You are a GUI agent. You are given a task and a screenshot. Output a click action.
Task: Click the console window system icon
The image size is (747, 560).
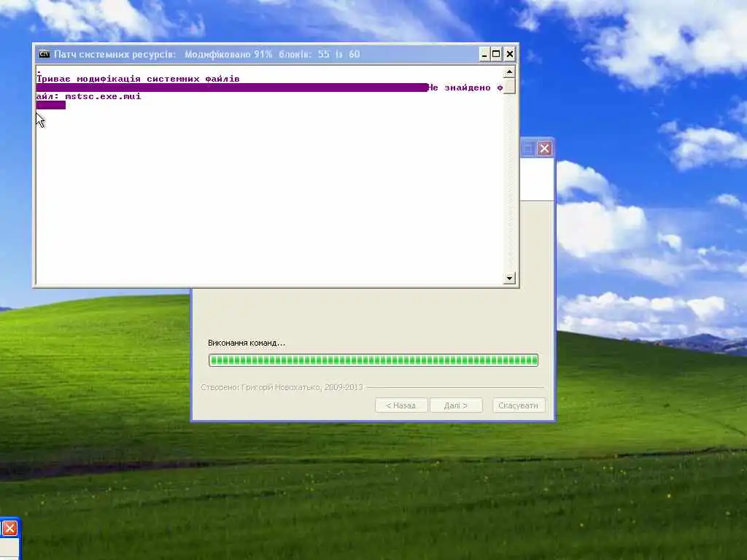point(44,54)
